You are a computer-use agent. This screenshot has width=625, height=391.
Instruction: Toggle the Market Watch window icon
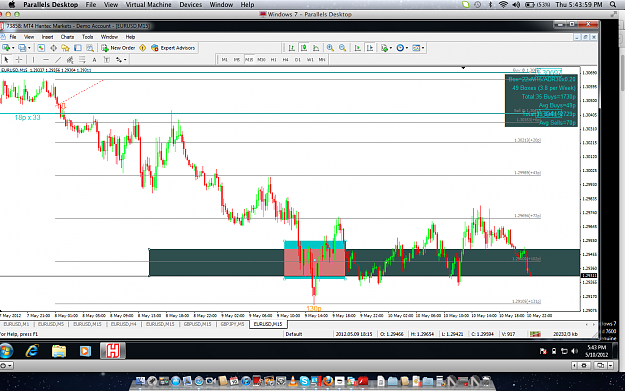[41, 48]
